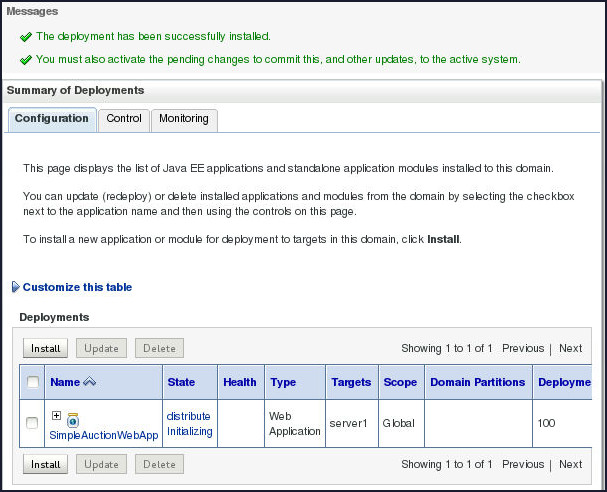Viewport: 607px width, 492px height.
Task: Click the bottom Next pagination link
Action: coord(571,464)
